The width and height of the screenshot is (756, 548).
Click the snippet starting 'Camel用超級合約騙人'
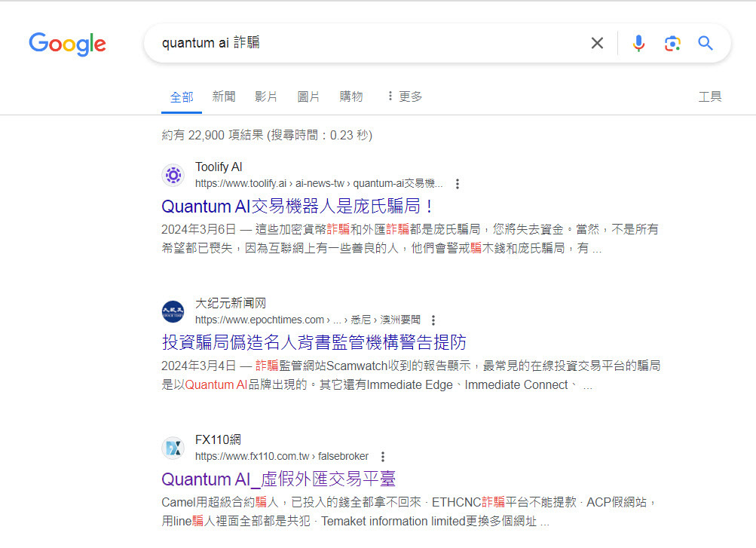point(408,512)
